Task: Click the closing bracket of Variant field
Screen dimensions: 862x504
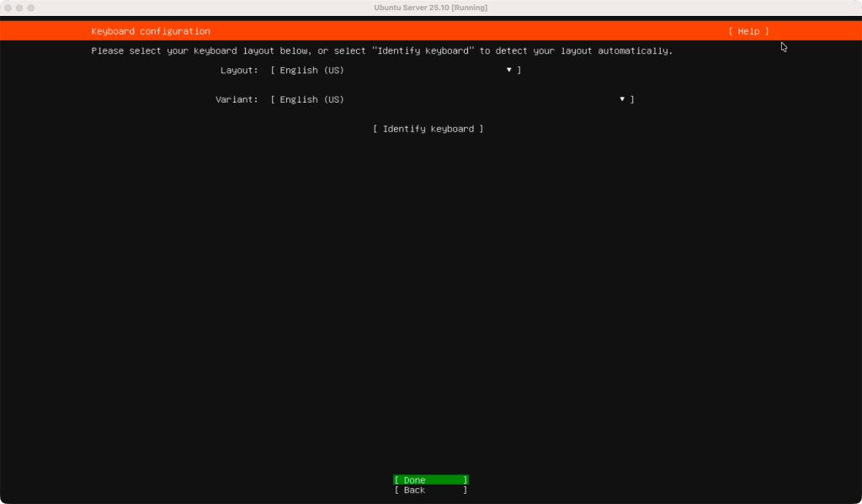Action: [x=632, y=99]
